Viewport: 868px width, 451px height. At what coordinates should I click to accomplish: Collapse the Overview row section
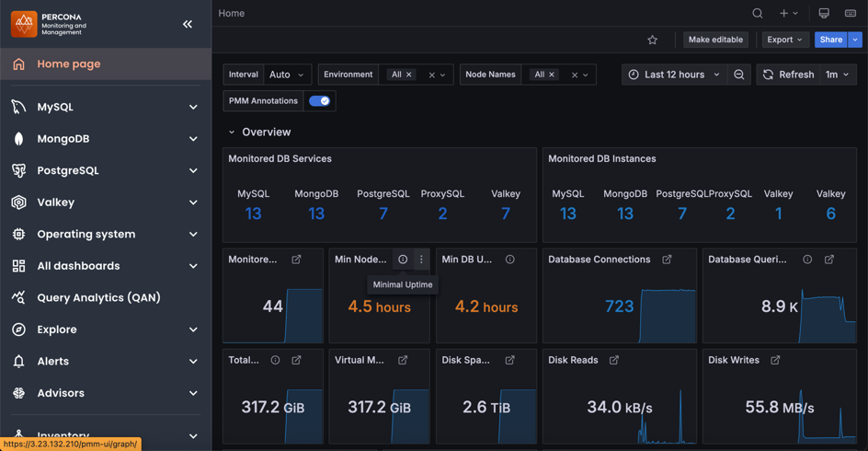232,133
